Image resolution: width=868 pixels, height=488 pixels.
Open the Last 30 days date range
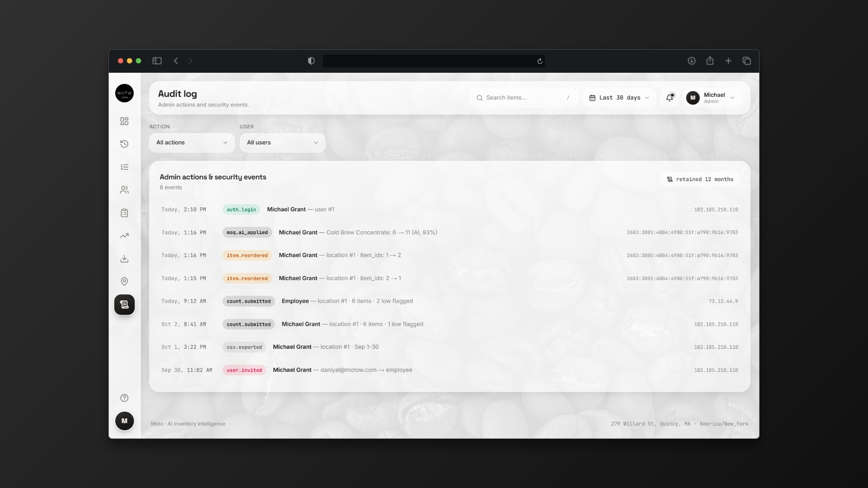point(619,98)
